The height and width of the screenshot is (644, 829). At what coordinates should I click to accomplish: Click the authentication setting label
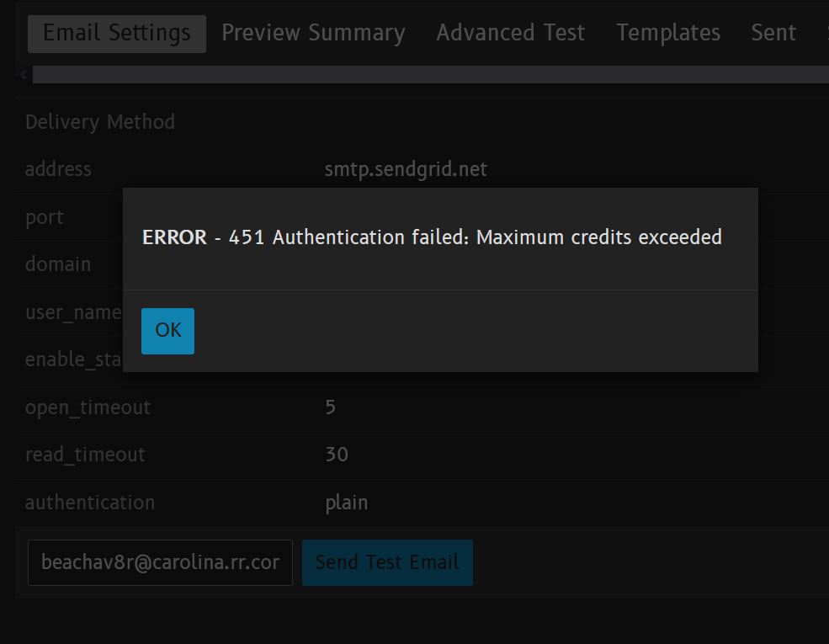point(90,503)
